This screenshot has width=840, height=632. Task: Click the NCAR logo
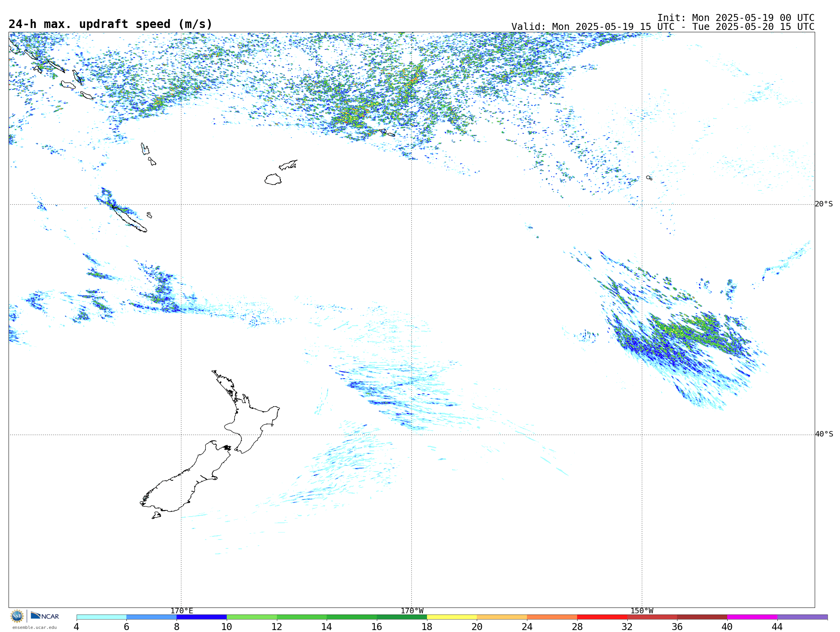coord(45,616)
